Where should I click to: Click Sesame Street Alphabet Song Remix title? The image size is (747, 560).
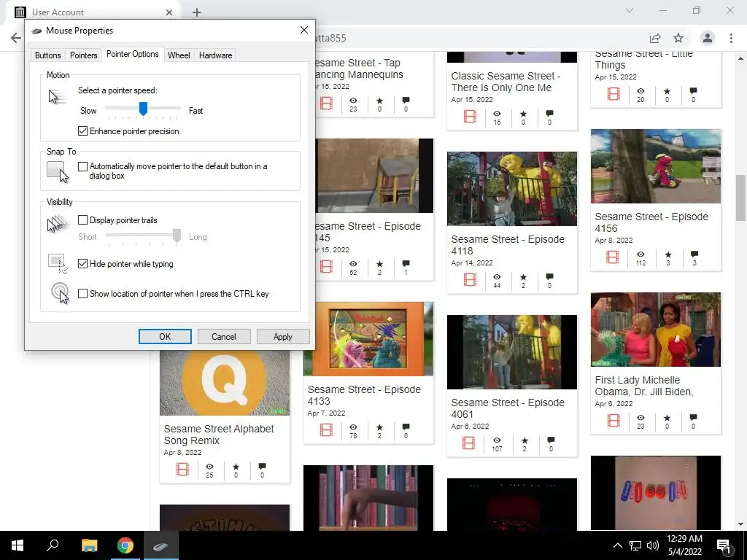click(x=219, y=435)
